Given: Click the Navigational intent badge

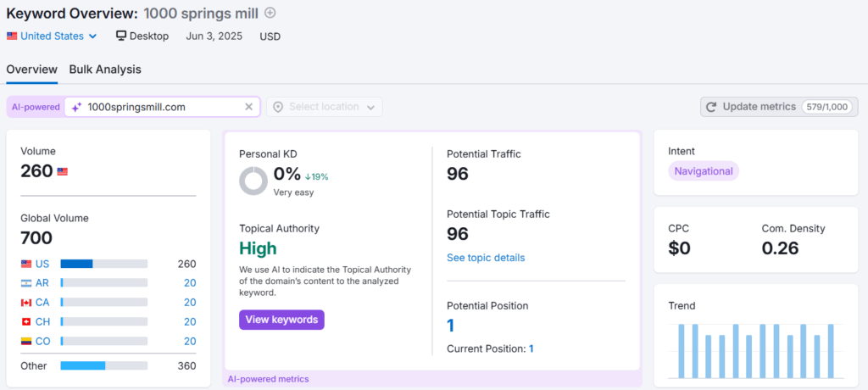Looking at the screenshot, I should tap(704, 171).
